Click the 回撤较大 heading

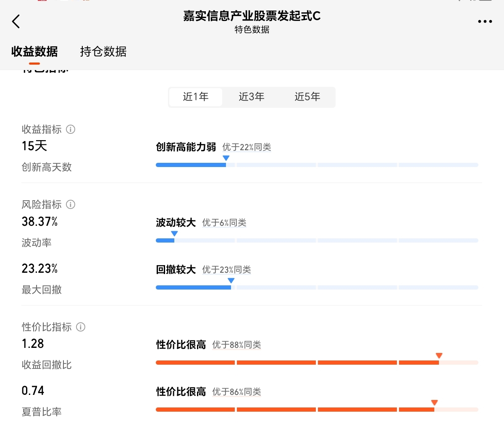tap(176, 269)
